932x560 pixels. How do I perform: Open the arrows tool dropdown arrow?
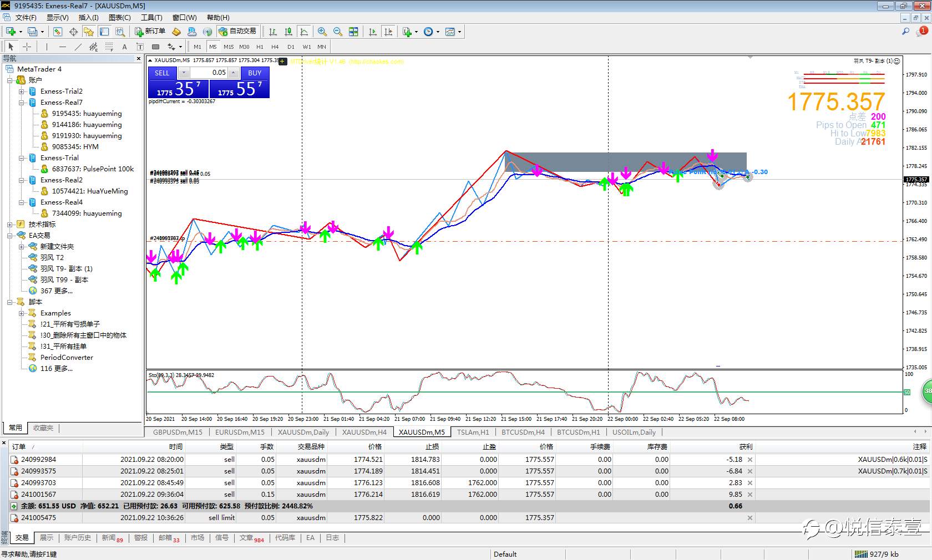pos(180,47)
